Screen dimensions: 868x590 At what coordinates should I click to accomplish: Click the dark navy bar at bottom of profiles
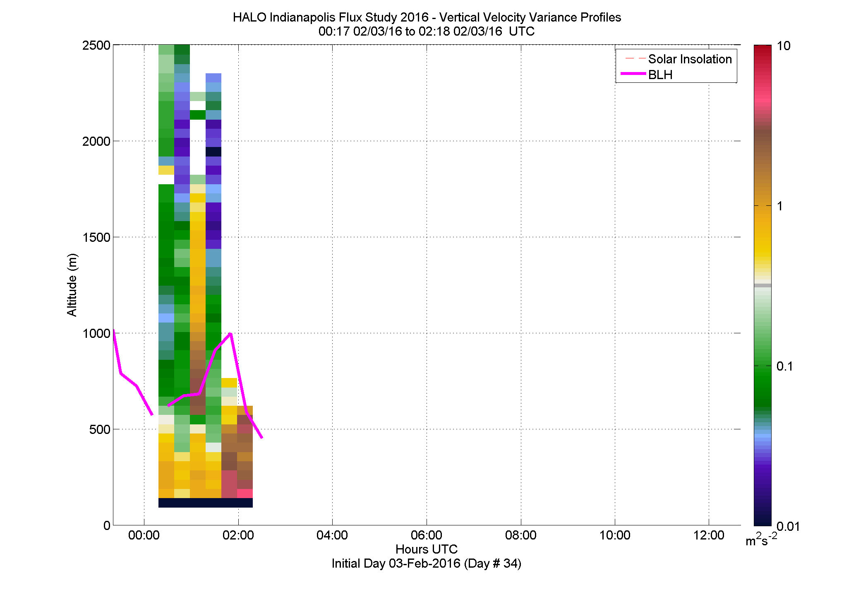pyautogui.click(x=206, y=503)
